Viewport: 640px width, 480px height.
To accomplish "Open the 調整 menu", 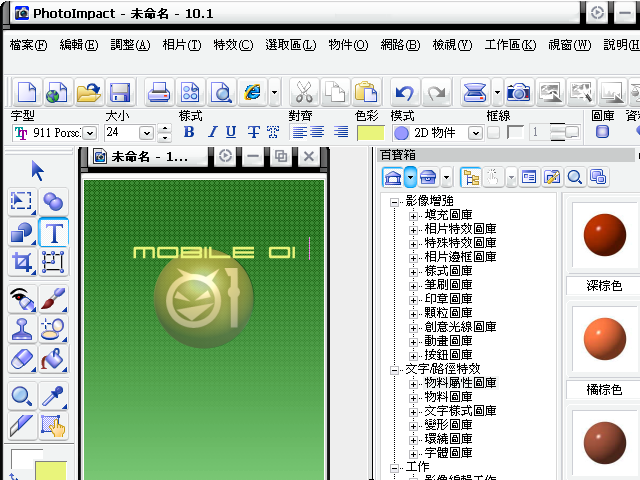I will (130, 44).
